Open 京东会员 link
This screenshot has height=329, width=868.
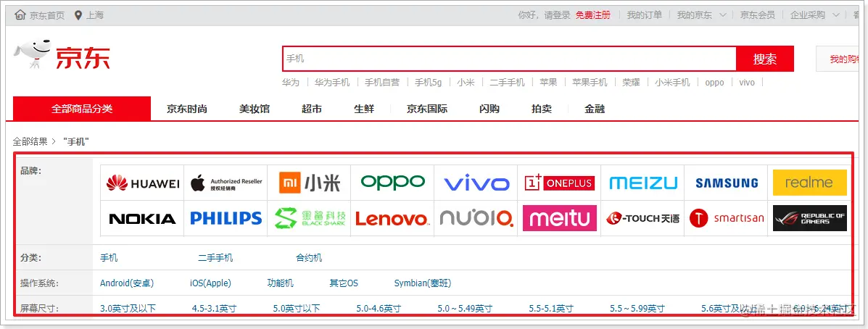[758, 15]
